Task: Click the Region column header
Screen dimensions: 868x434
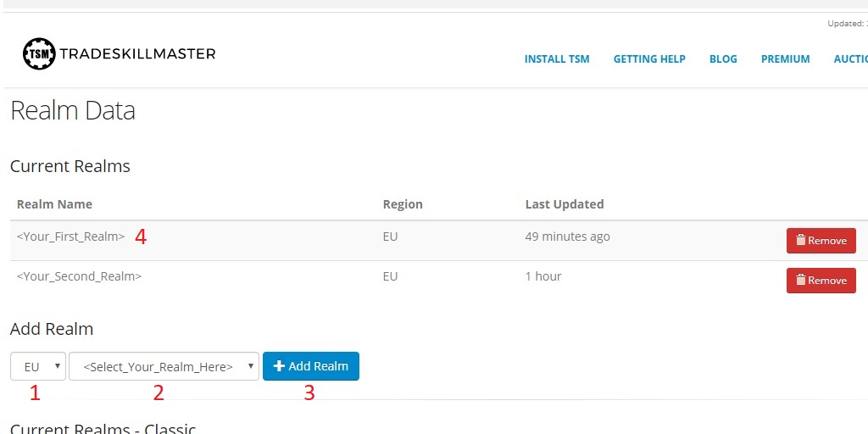Action: (403, 204)
